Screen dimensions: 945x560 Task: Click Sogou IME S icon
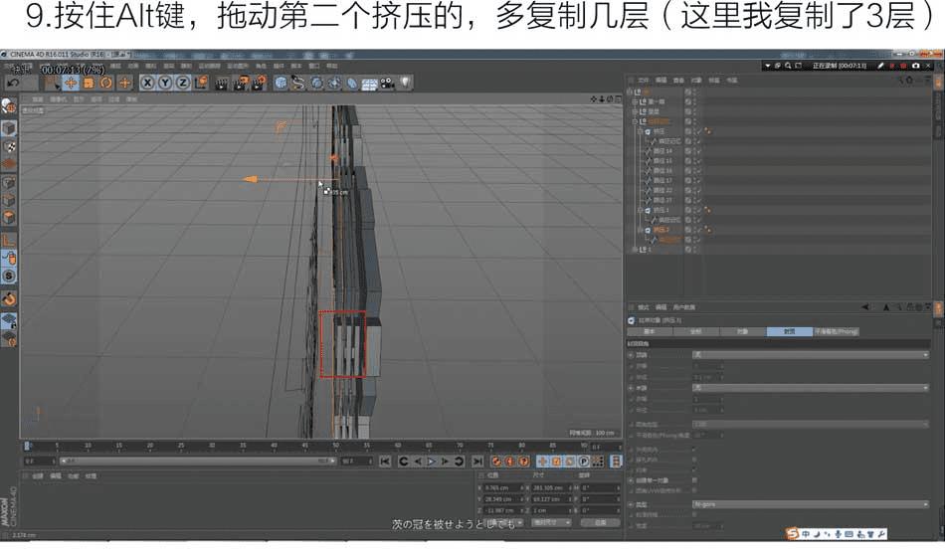[x=792, y=534]
